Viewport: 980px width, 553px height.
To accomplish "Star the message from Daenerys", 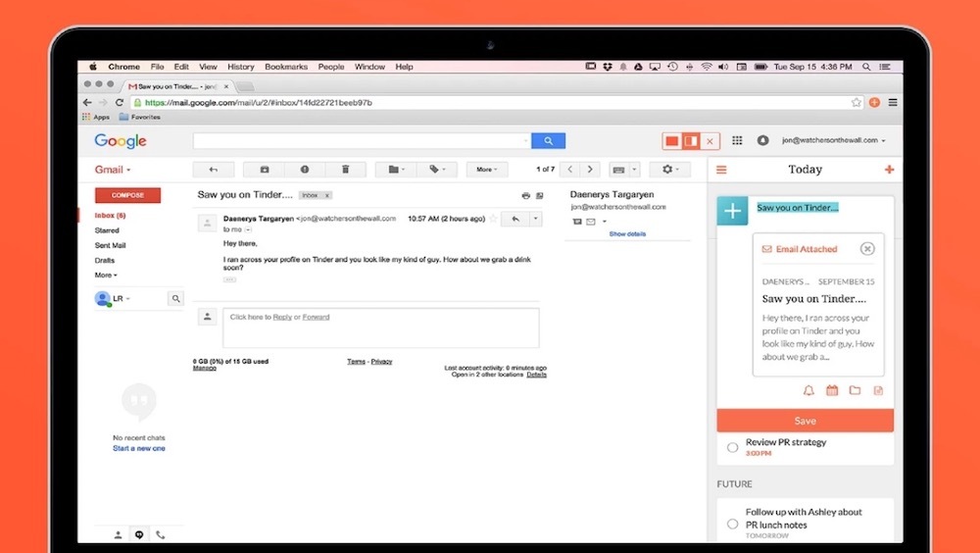I will [x=494, y=219].
